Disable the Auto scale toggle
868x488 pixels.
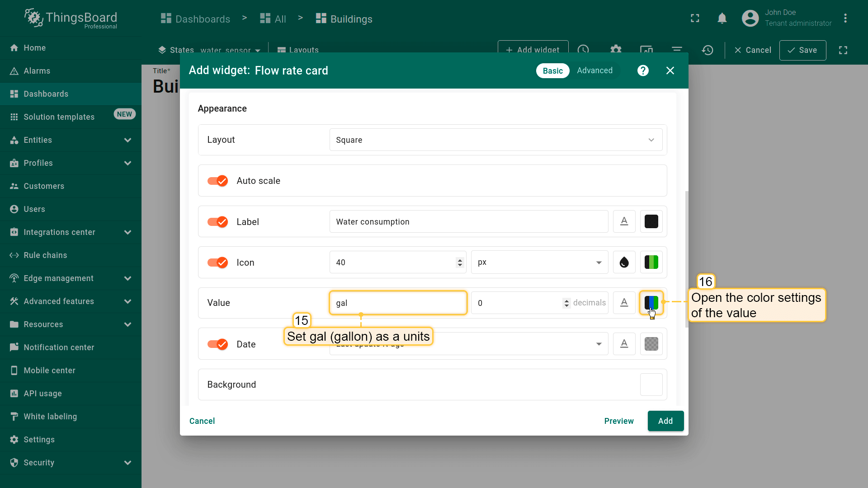pyautogui.click(x=217, y=181)
